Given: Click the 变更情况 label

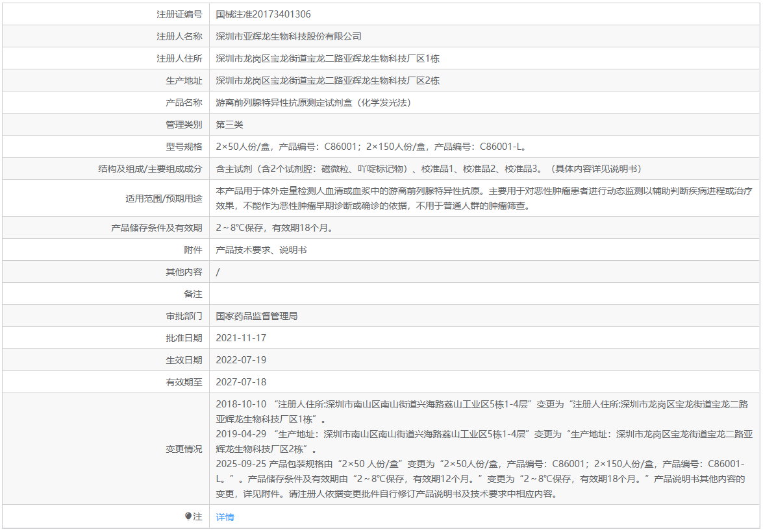Looking at the screenshot, I should point(184,449).
